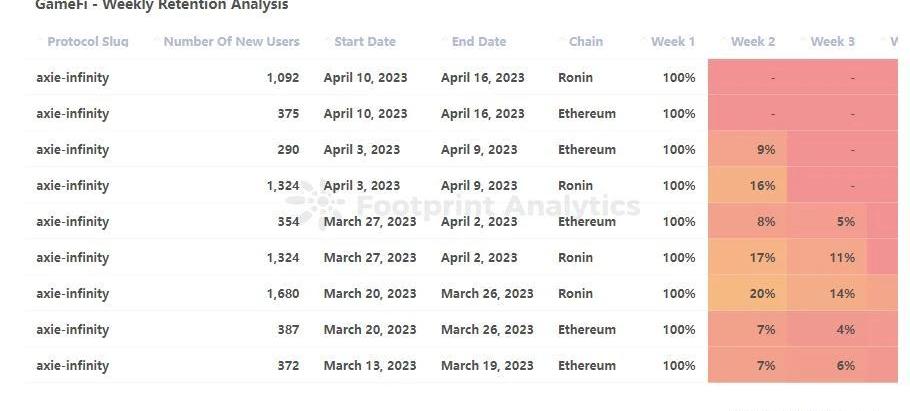Select the 1,092 new users value

point(283,78)
